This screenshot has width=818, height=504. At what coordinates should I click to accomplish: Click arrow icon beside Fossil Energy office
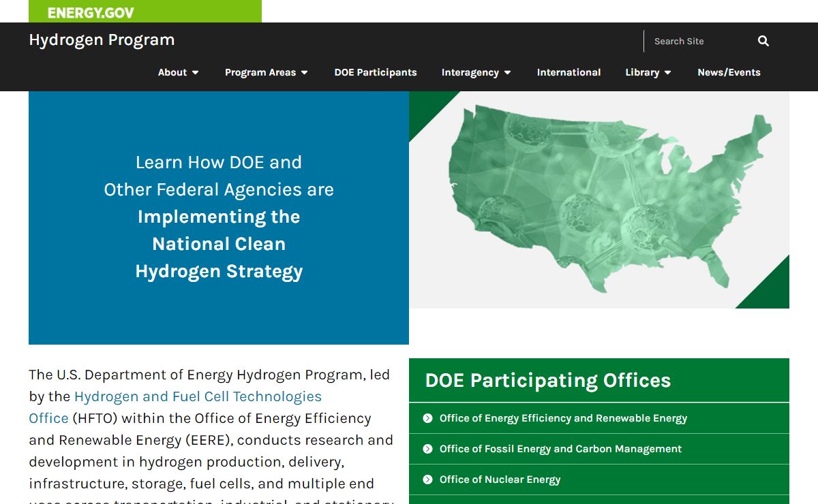point(427,449)
